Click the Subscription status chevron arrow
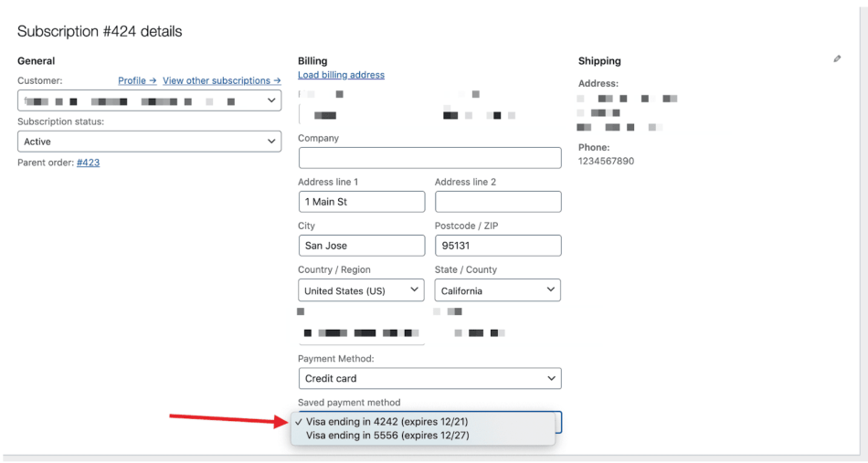868x463 pixels. [x=271, y=142]
